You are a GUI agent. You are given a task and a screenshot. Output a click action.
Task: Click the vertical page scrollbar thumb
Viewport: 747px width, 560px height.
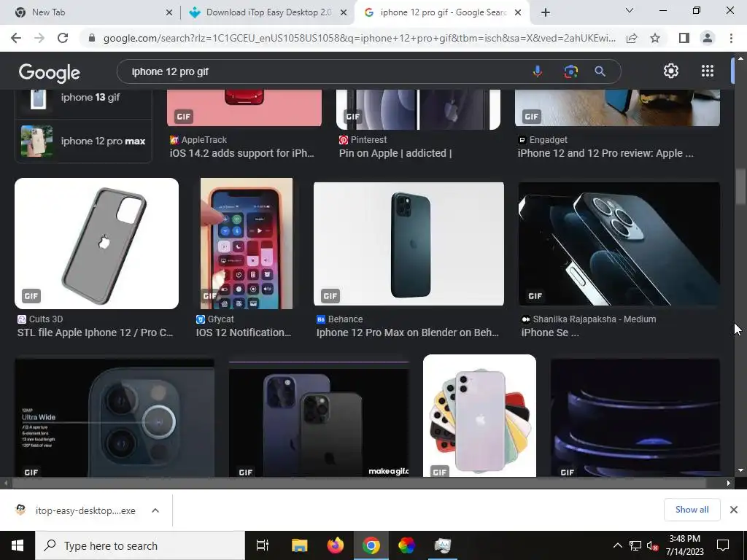[x=740, y=186]
